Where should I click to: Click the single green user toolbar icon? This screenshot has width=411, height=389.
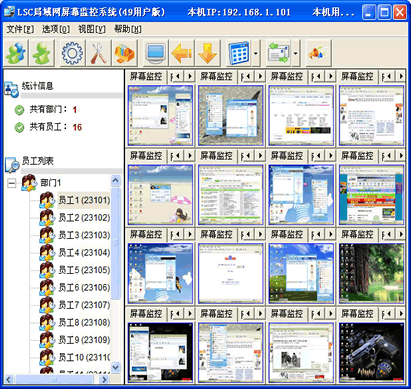point(42,53)
